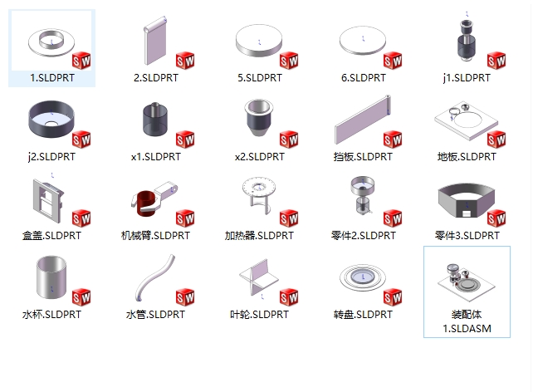533x392 pixels.
Task: Select the 6.SLDPRT thin disc file
Action: click(363, 48)
